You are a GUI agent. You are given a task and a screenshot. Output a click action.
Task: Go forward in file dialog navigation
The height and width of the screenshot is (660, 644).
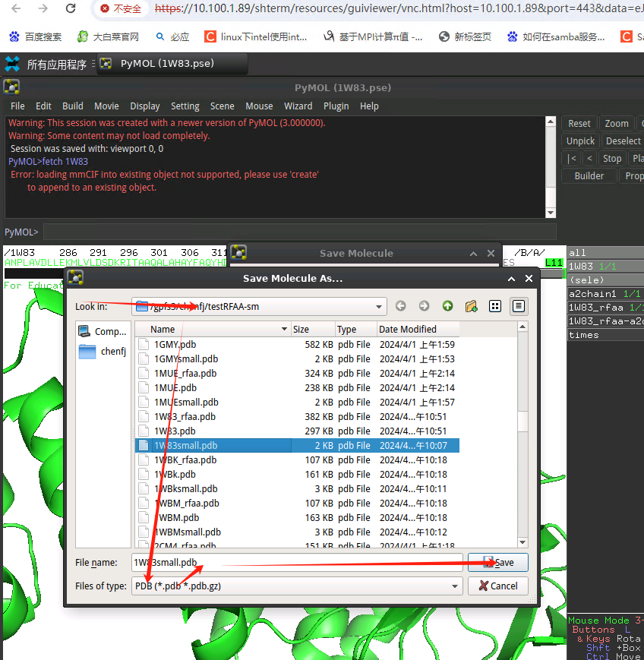424,306
